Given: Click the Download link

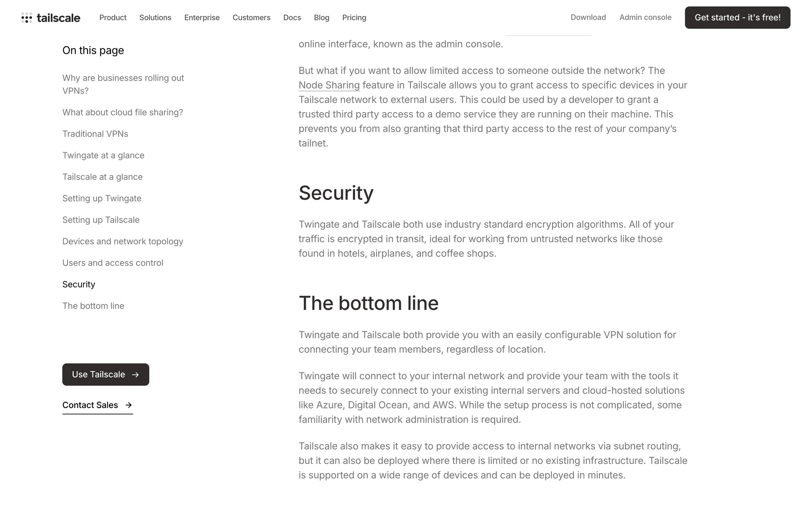Looking at the screenshot, I should coord(588,17).
